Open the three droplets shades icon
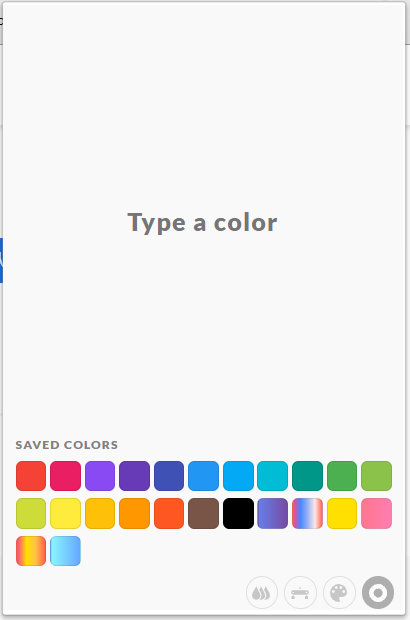The image size is (410, 620). tap(261, 592)
